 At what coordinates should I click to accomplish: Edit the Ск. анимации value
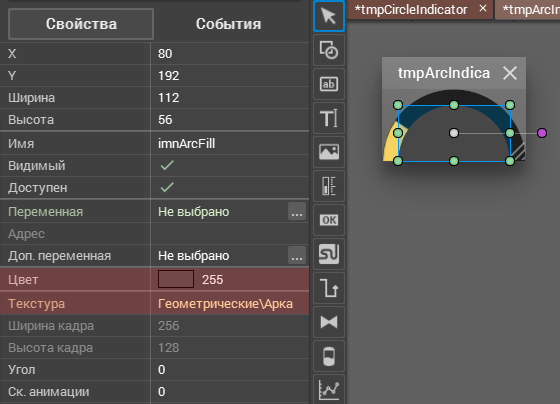[x=230, y=391]
